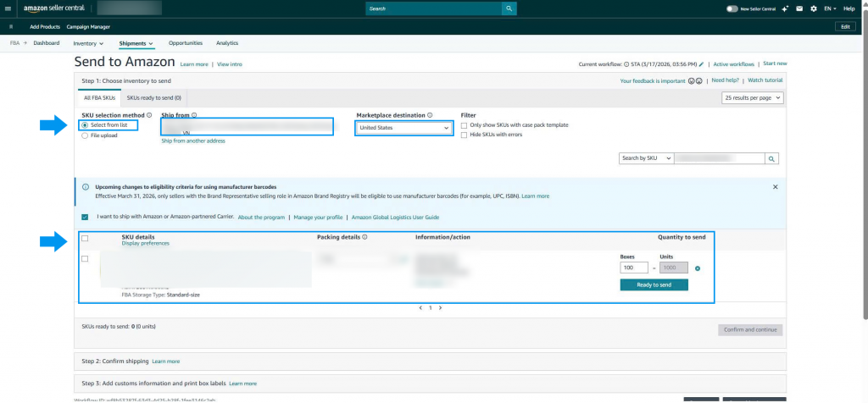
Task: Open the 25 results per page dropdown
Action: (753, 98)
